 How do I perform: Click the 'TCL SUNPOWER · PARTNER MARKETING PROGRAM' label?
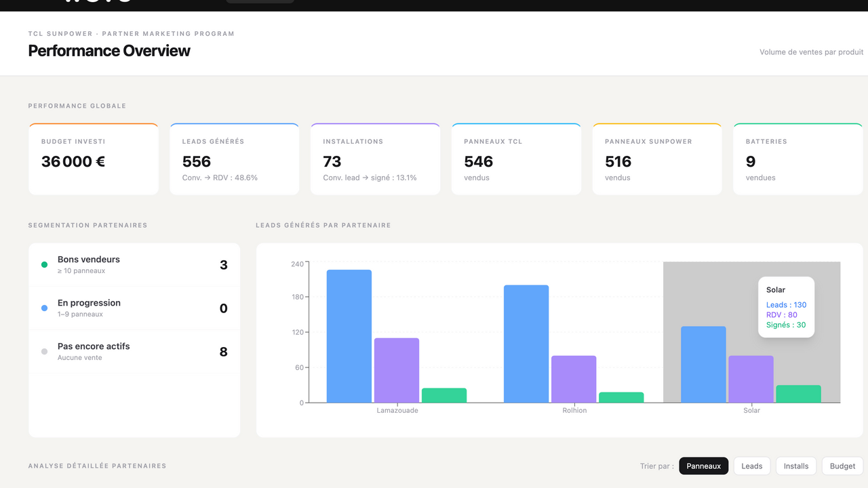[x=132, y=34]
